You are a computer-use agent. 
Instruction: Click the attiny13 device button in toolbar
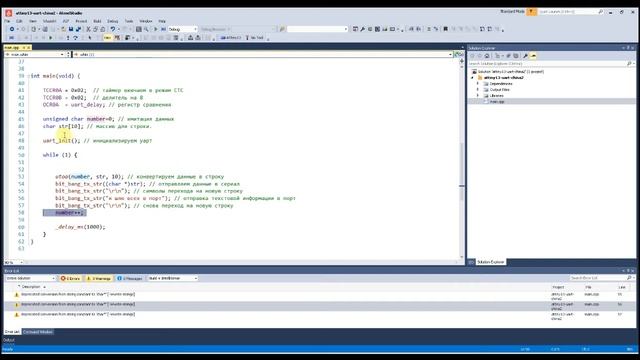coord(231,38)
